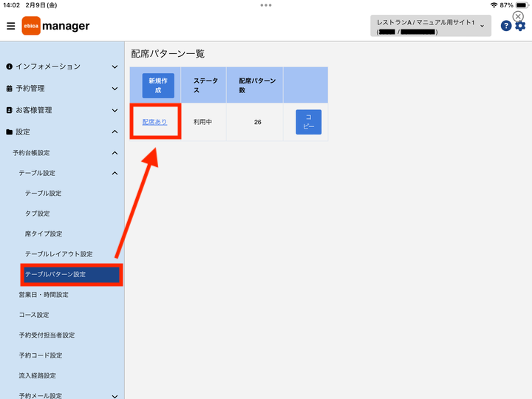
Task: Select テーブルパターン設定 in the sidebar
Action: tap(72, 274)
